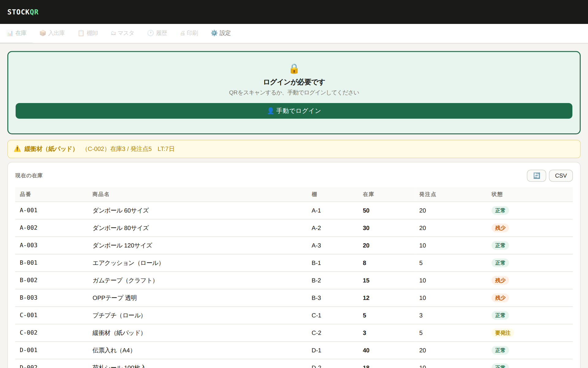Click product ダンボール 60サイズ
Viewport: 588px width, 368px height.
point(121,210)
